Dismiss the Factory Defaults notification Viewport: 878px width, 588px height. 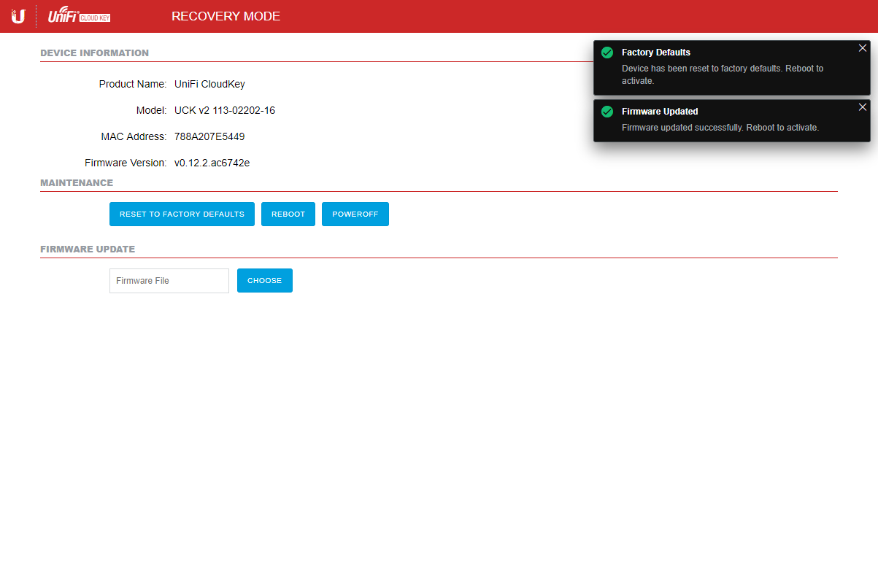(x=862, y=48)
